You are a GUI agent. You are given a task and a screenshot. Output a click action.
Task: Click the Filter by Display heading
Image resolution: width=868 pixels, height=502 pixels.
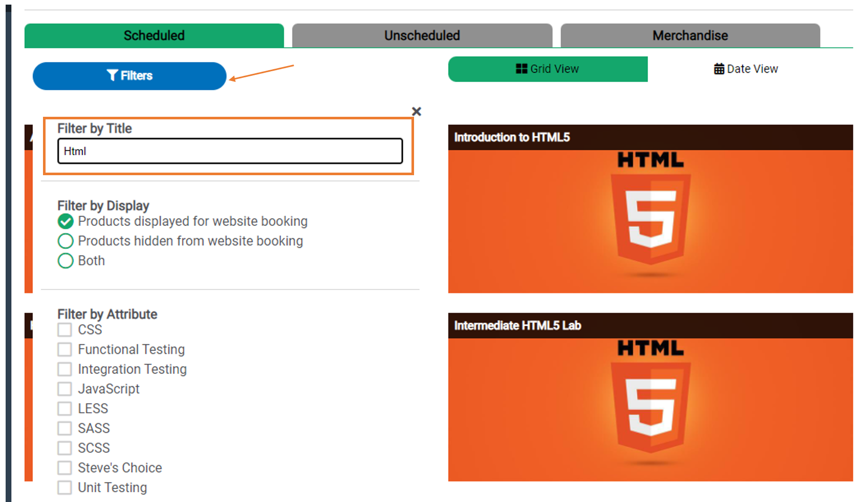click(103, 206)
